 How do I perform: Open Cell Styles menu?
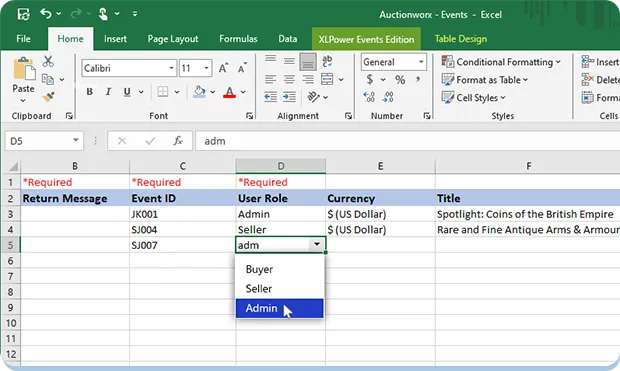tap(474, 98)
